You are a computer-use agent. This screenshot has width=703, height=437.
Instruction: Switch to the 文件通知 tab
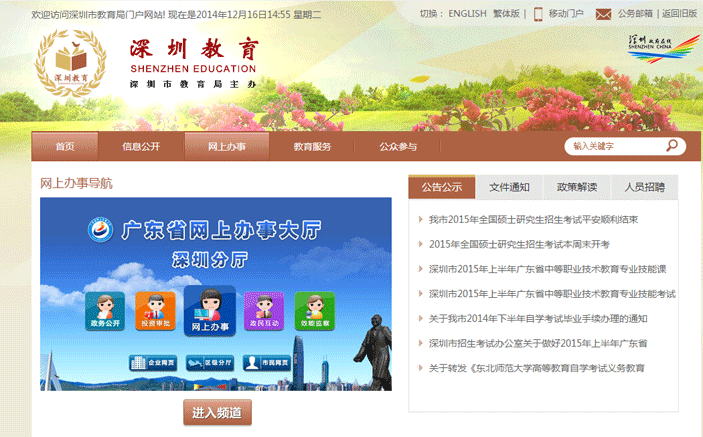(x=509, y=187)
